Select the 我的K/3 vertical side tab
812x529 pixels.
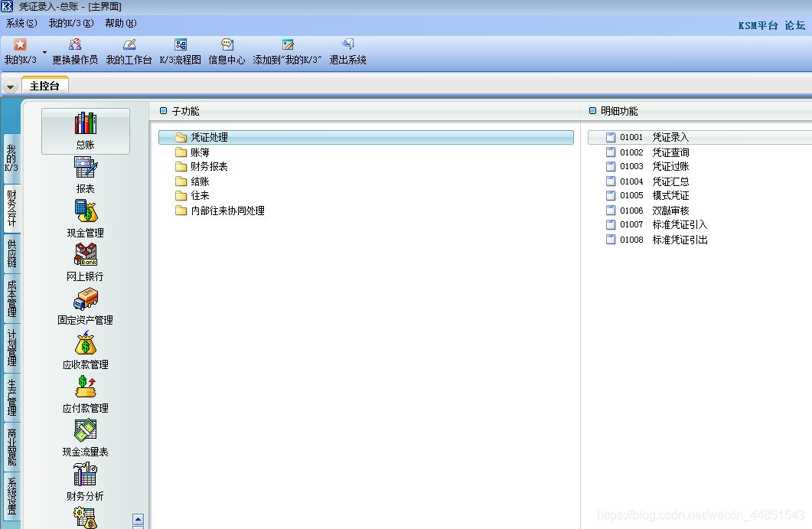[x=11, y=158]
